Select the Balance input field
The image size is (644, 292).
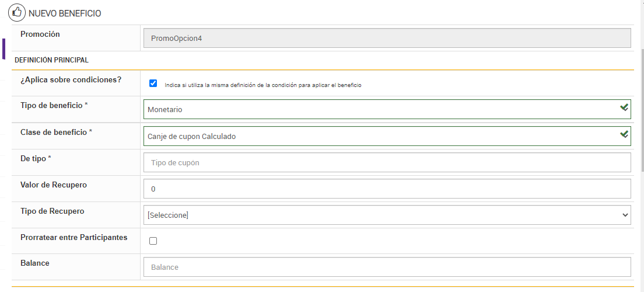[387, 267]
